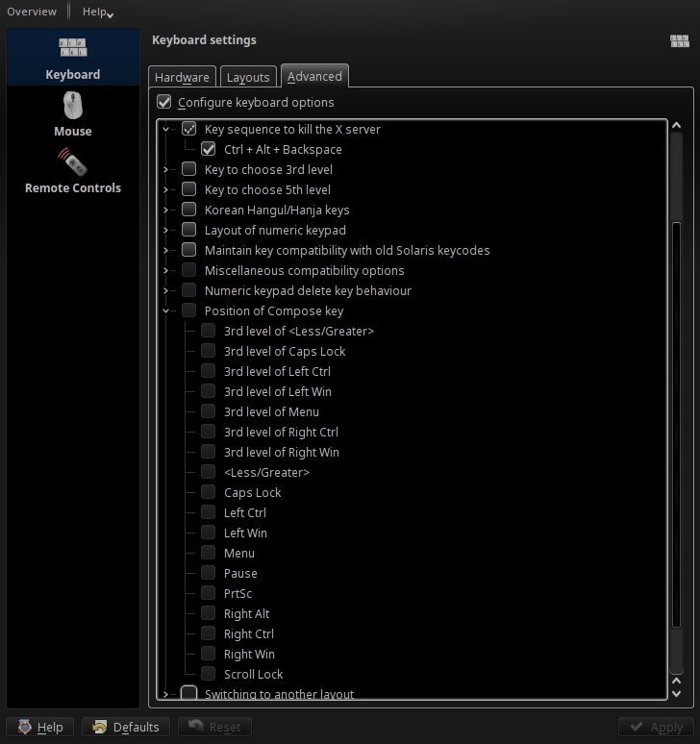Viewport: 700px width, 744px height.
Task: Set Right Win as Compose key
Action: pyautogui.click(x=209, y=653)
